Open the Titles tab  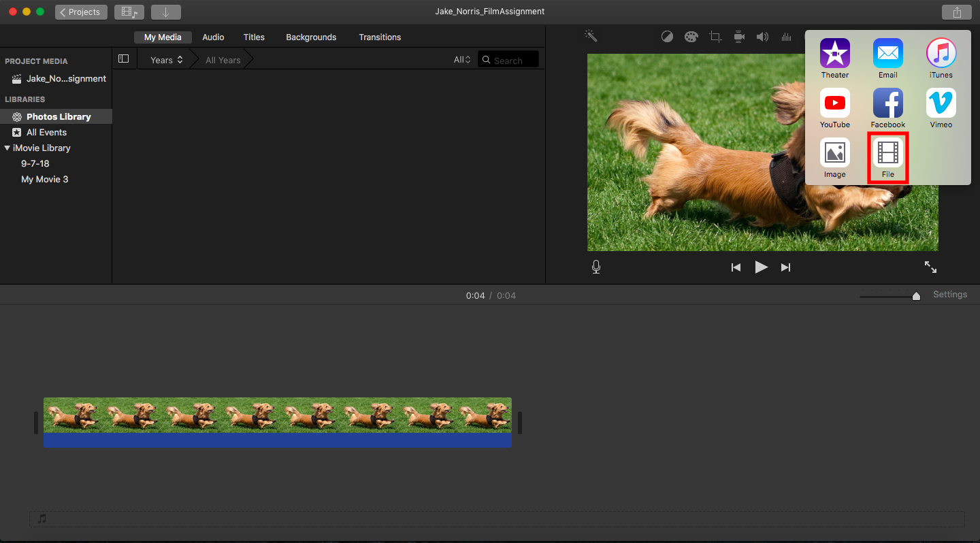pos(254,37)
